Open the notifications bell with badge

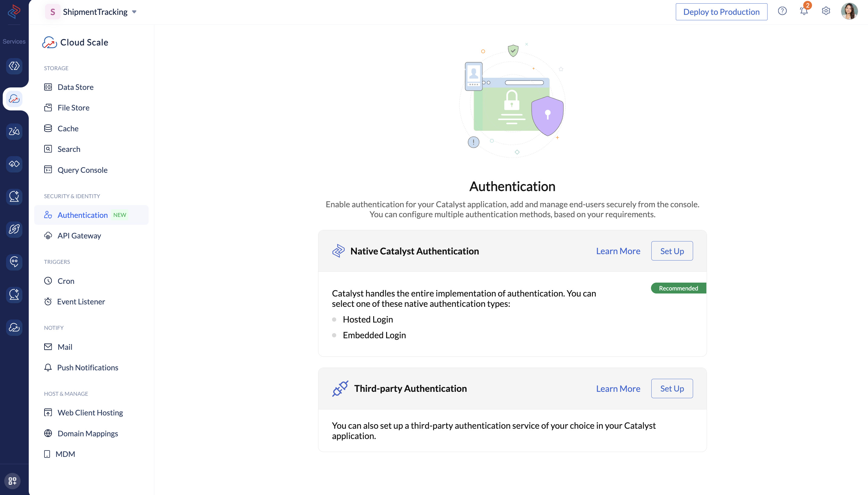[804, 11]
